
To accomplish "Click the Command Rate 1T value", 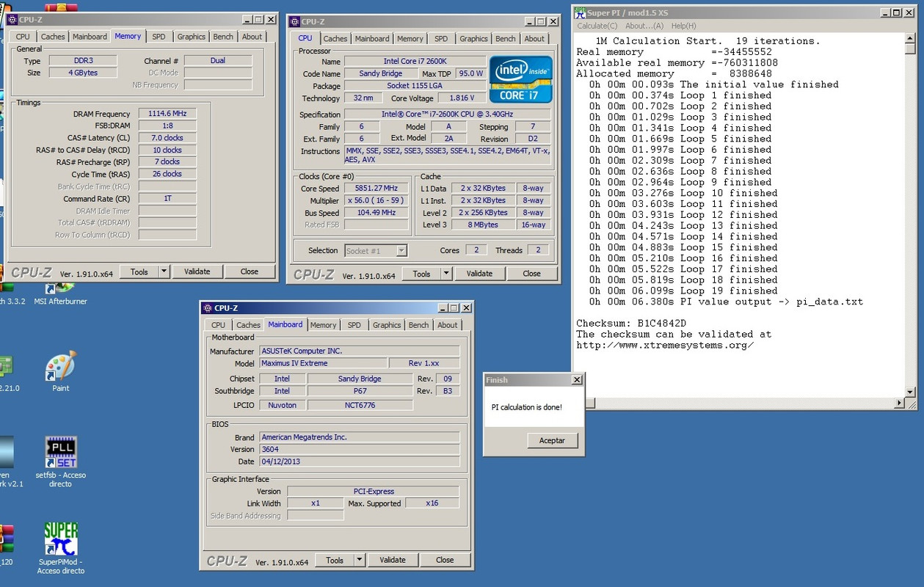I will click(x=166, y=199).
